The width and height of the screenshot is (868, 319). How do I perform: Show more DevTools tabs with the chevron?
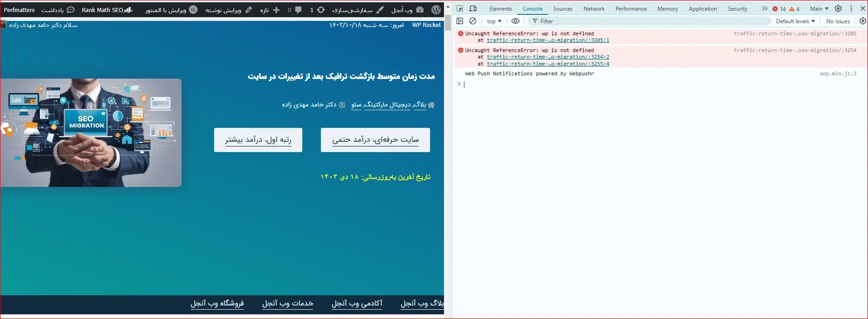[764, 9]
